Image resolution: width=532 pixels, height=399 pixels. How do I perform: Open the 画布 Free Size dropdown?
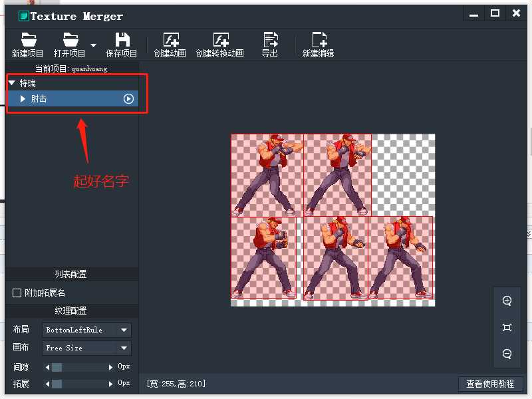click(x=86, y=348)
